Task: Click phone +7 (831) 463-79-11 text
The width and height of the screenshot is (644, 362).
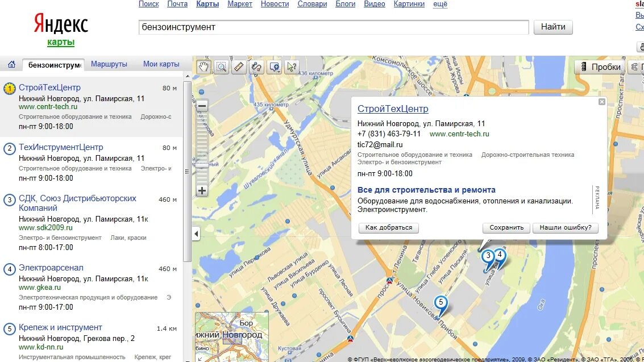Action: (x=389, y=134)
